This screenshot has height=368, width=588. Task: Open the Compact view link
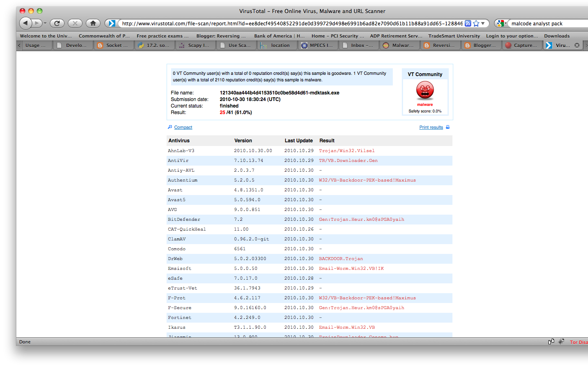(x=183, y=127)
